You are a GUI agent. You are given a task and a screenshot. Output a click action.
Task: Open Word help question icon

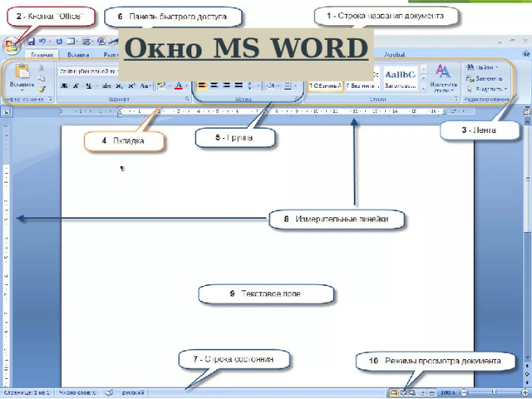[526, 53]
